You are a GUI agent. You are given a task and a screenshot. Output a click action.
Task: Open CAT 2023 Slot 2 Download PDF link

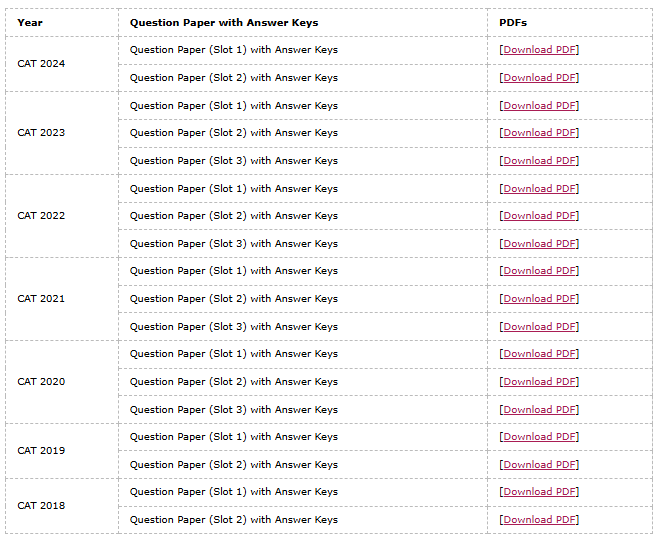point(539,132)
